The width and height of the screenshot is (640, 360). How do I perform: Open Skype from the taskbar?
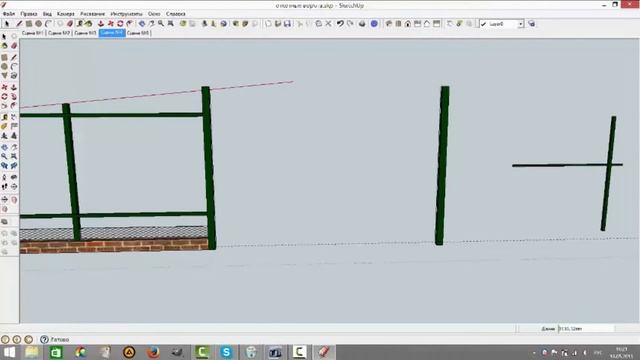point(226,352)
